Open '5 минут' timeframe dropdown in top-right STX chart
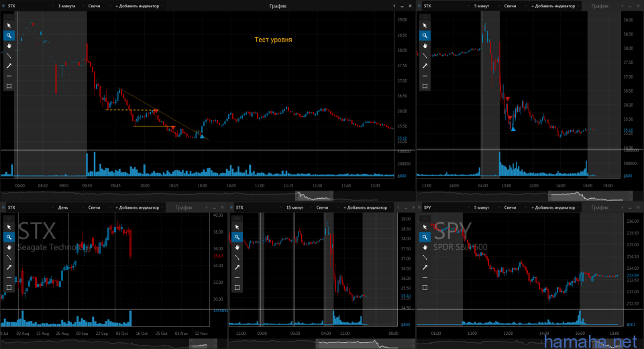The height and width of the screenshot is (349, 644). (x=484, y=6)
